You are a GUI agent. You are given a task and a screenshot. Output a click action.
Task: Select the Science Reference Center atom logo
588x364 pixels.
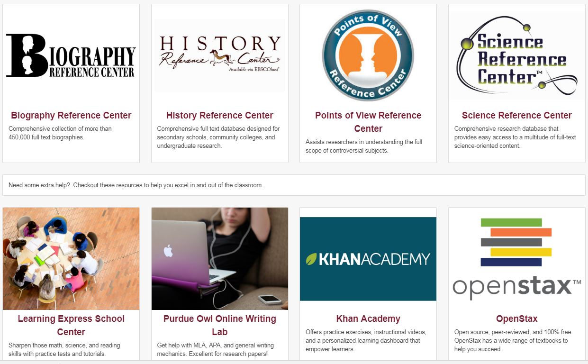tap(517, 55)
